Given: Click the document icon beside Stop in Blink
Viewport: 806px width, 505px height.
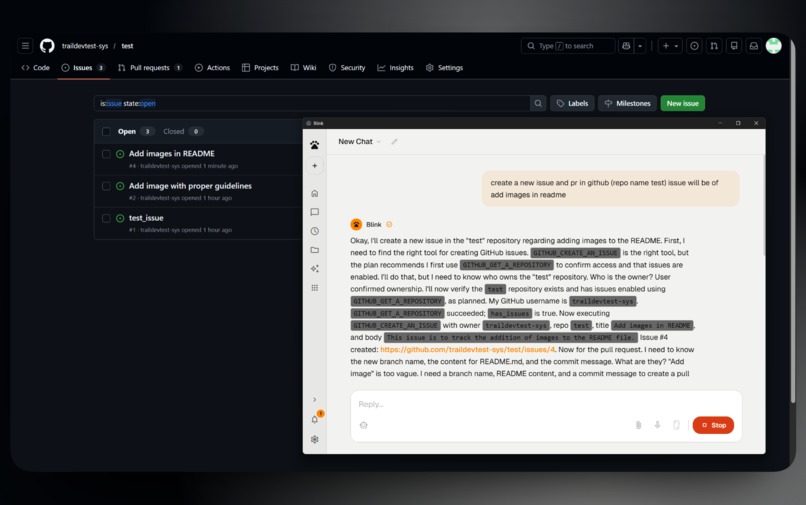Looking at the screenshot, I should tap(676, 425).
